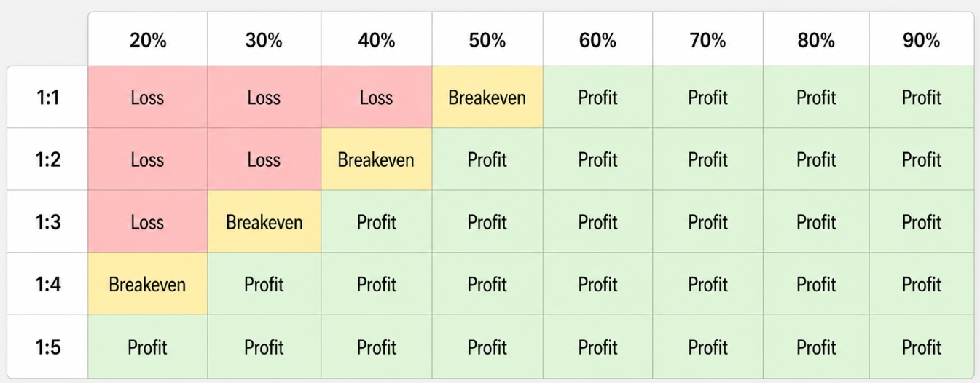Click the Breakeven cell under 30%
The image size is (980, 383).
pyautogui.click(x=264, y=222)
